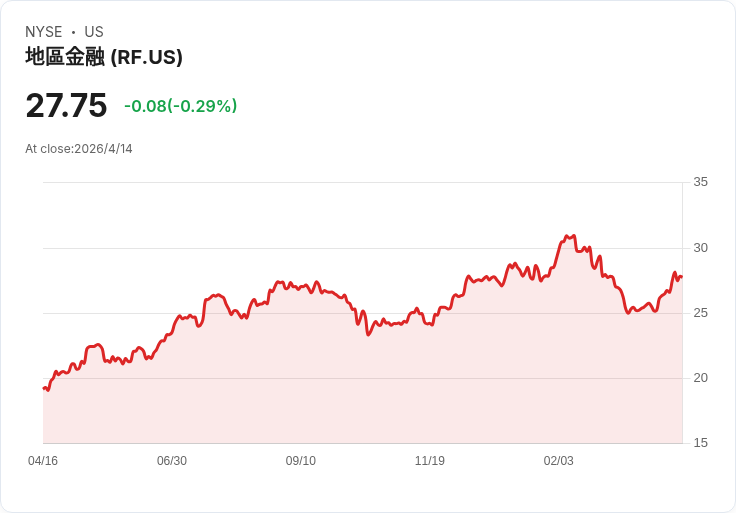Click the pink shaded area under the price line

click(x=360, y=390)
